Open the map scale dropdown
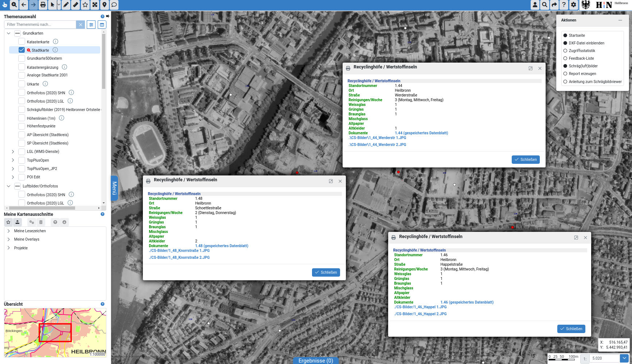The image size is (632, 364). 624,358
